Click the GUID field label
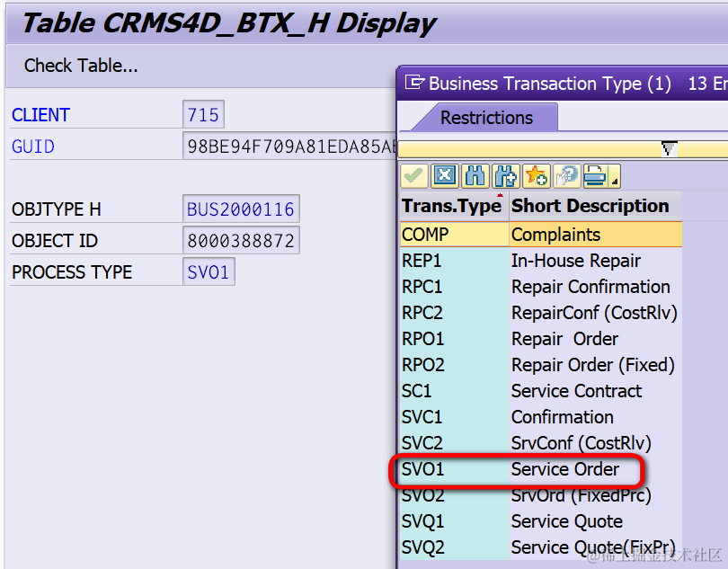This screenshot has height=569, width=728. coord(33,147)
